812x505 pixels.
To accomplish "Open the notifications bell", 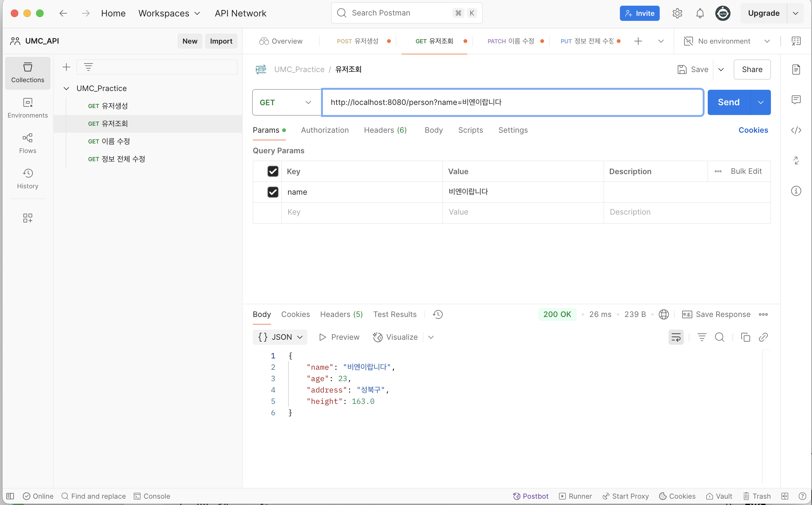I will pyautogui.click(x=700, y=13).
